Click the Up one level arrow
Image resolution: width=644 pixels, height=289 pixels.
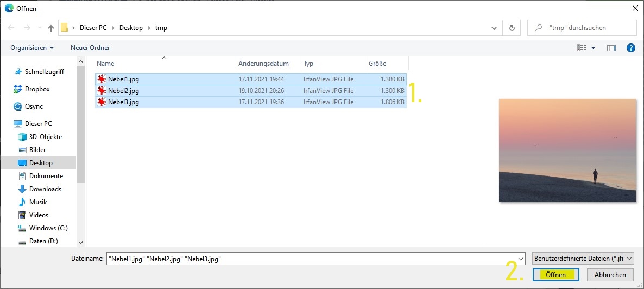(x=51, y=28)
